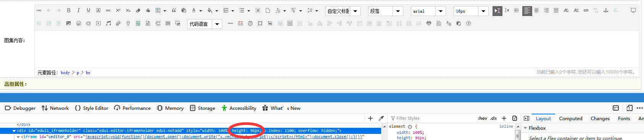This screenshot has height=140, width=644.
Task: Insert a hyperlink using the chain icon
Action: 586,11
